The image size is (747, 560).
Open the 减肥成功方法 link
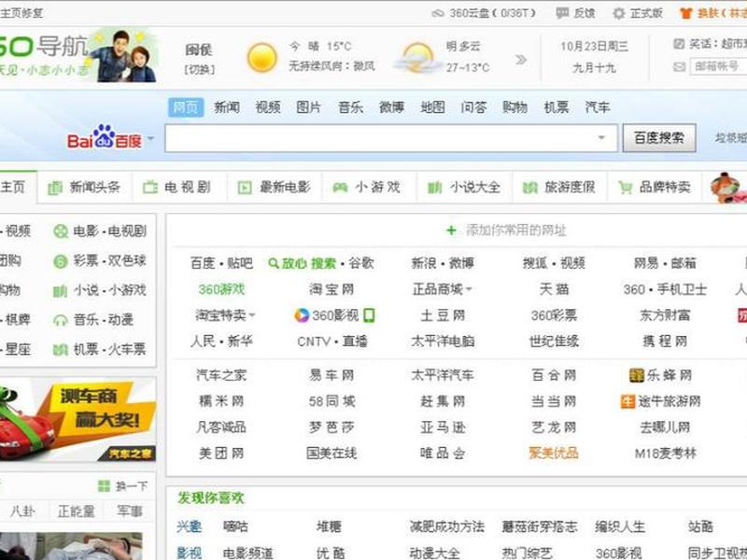(x=447, y=526)
